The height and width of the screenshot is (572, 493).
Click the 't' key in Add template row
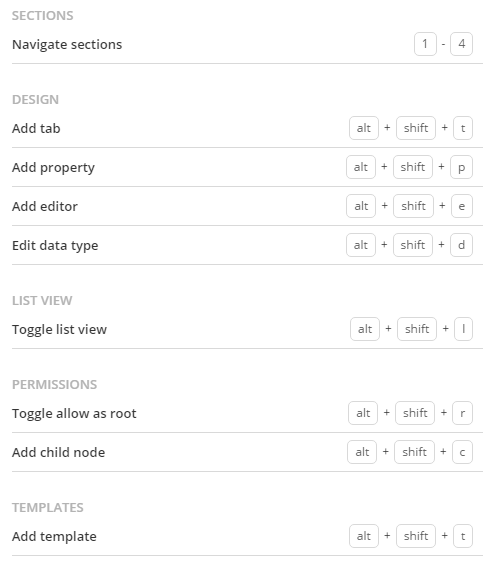pos(463,536)
